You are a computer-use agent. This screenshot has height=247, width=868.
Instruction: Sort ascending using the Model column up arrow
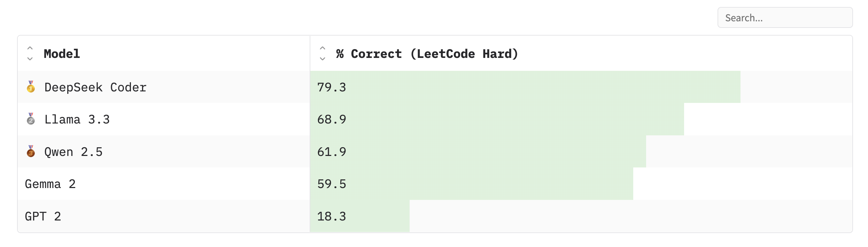point(30,48)
